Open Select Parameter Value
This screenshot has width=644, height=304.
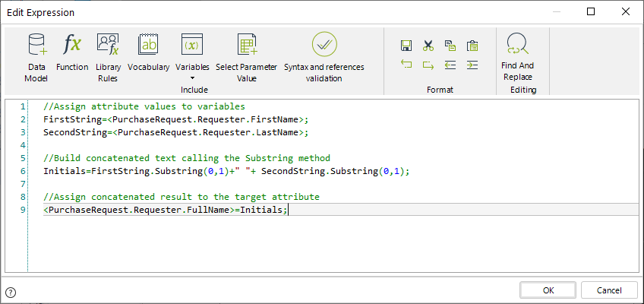(x=246, y=58)
